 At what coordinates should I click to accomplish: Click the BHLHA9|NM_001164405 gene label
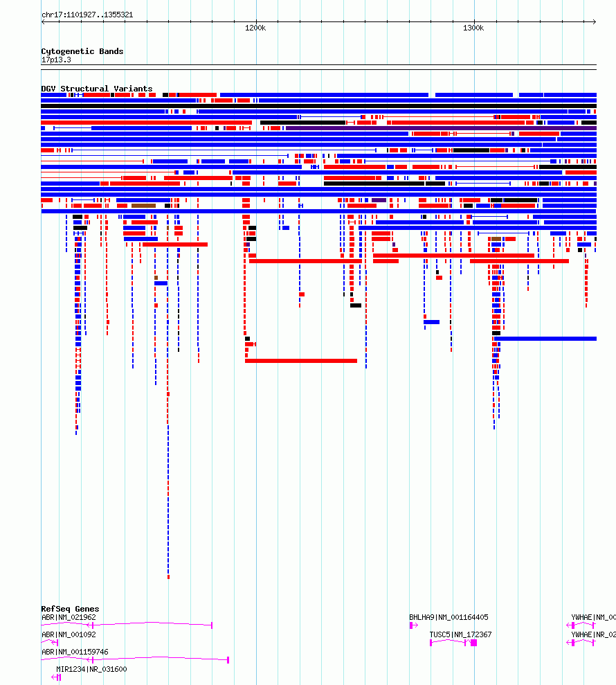[449, 617]
